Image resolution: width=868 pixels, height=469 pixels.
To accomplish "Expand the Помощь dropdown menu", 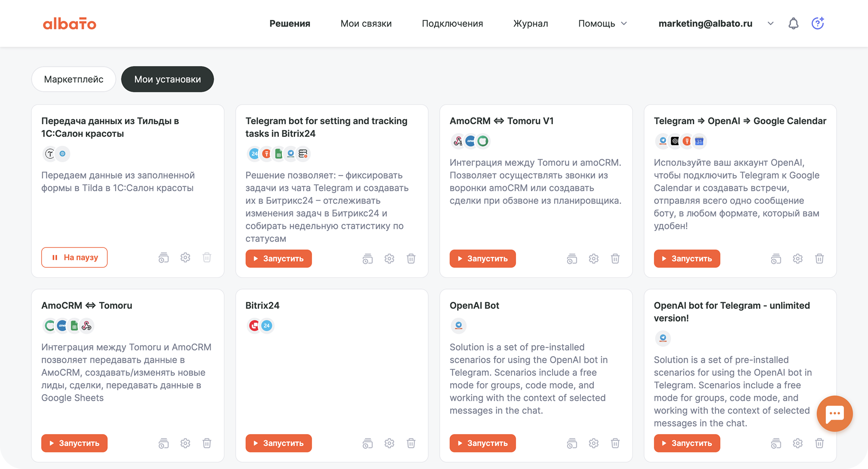I will point(602,24).
